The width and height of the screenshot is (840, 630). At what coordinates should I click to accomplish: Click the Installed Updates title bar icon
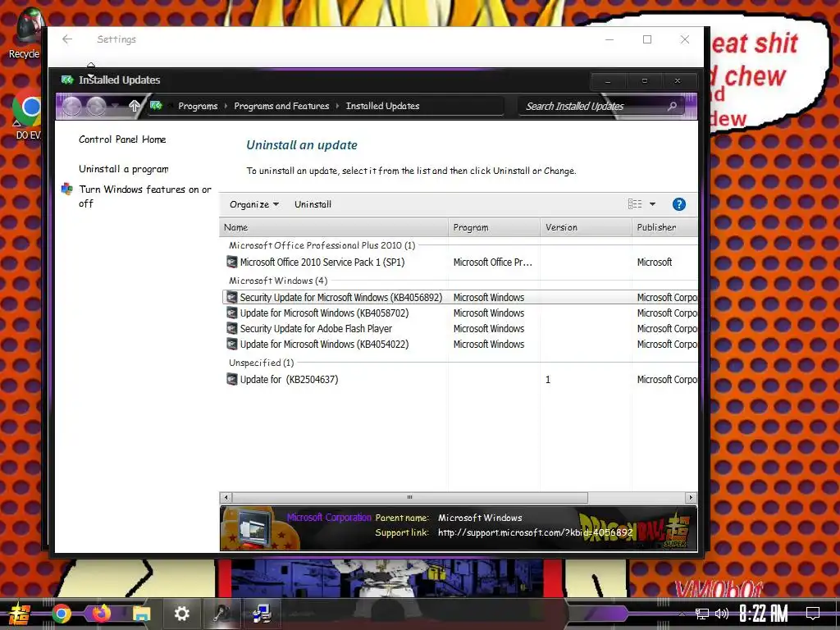tap(67, 80)
